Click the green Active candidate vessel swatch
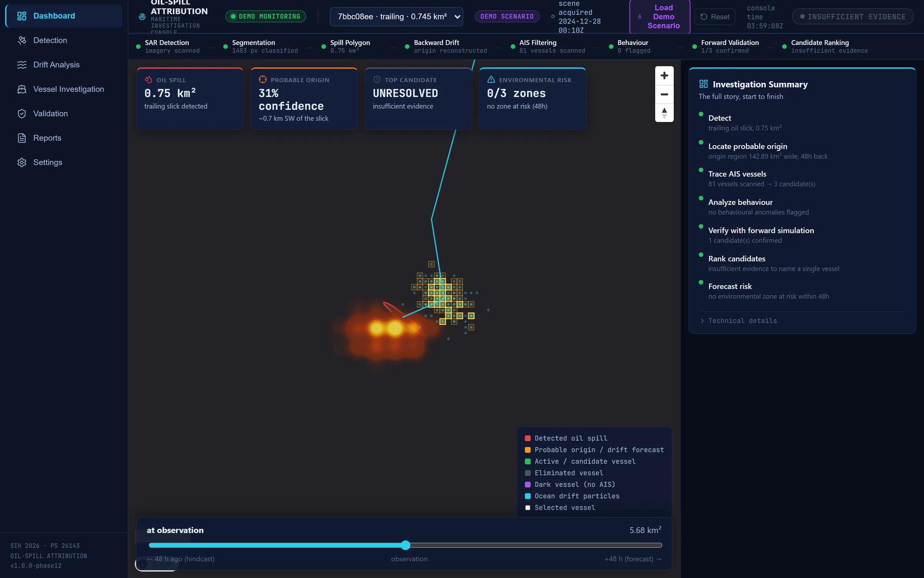924x578 pixels. coord(527,461)
